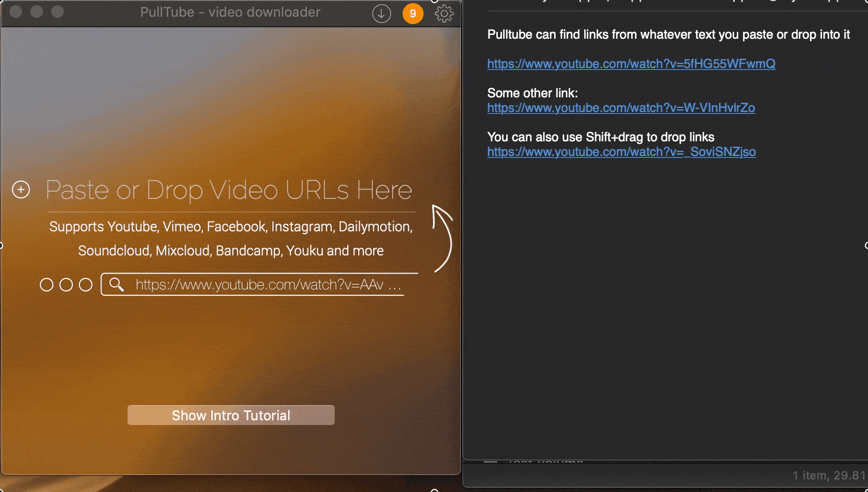868x492 pixels.
Task: Open link ending 5fHG55WFwmQ
Action: [x=631, y=64]
